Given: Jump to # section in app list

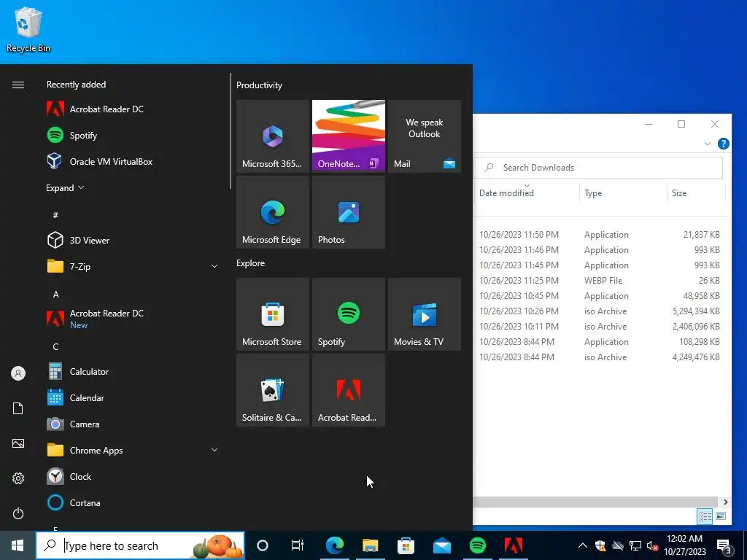Looking at the screenshot, I should click(x=55, y=215).
